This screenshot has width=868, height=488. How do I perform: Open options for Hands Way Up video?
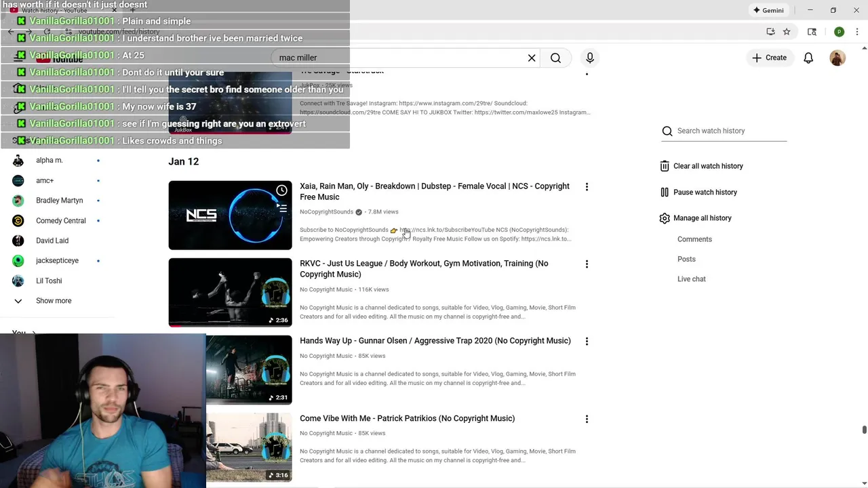[x=587, y=342]
